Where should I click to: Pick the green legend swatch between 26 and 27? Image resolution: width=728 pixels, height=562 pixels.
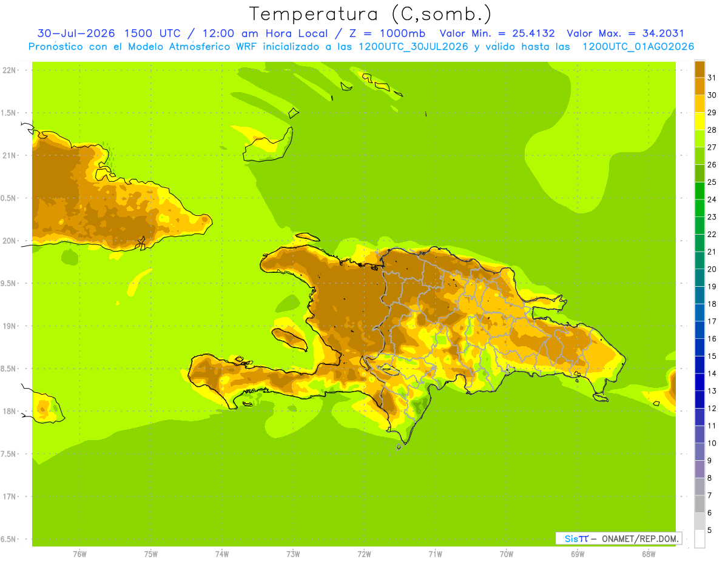coord(699,156)
